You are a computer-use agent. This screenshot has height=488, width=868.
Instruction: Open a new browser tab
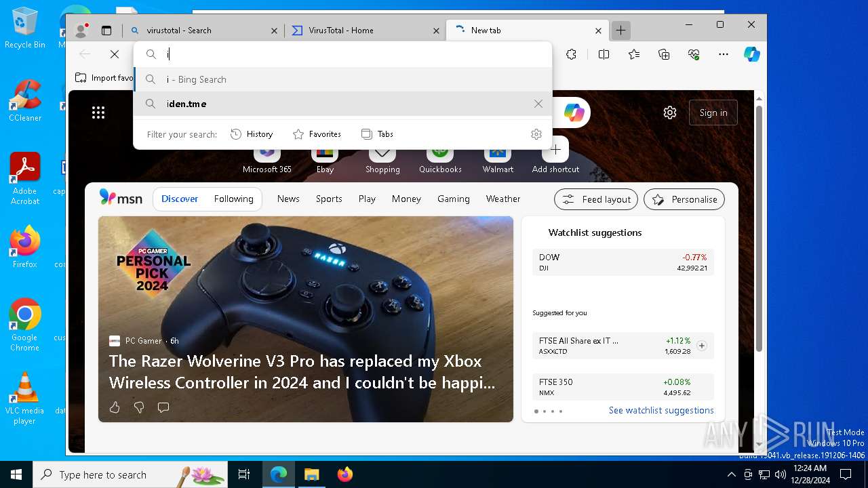[620, 30]
